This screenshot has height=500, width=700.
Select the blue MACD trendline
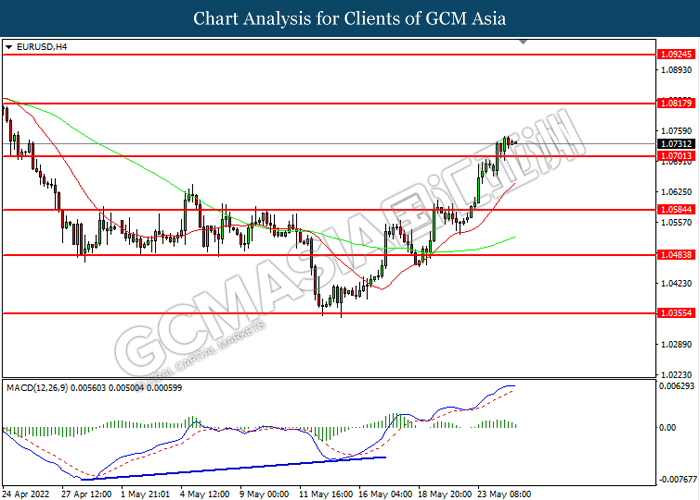[234, 468]
